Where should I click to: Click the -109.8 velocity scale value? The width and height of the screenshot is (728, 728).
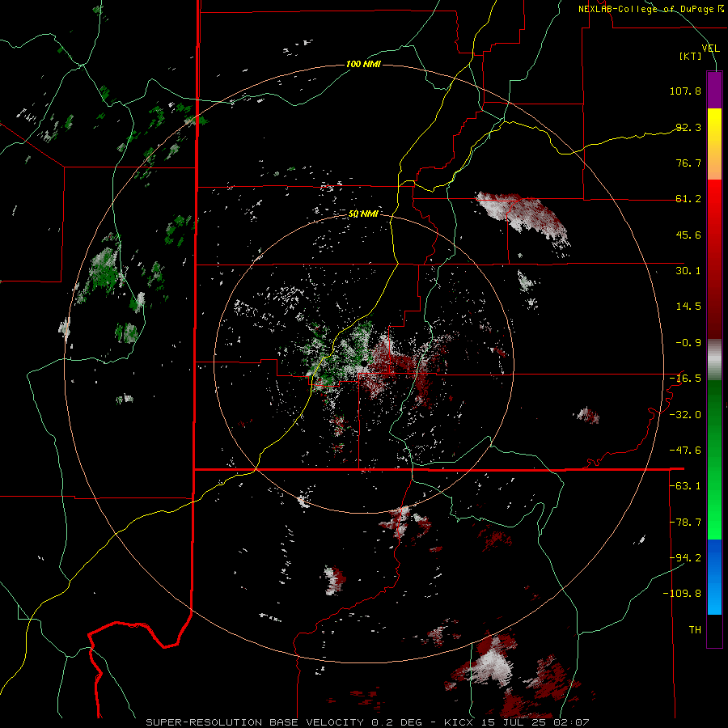pos(682,594)
